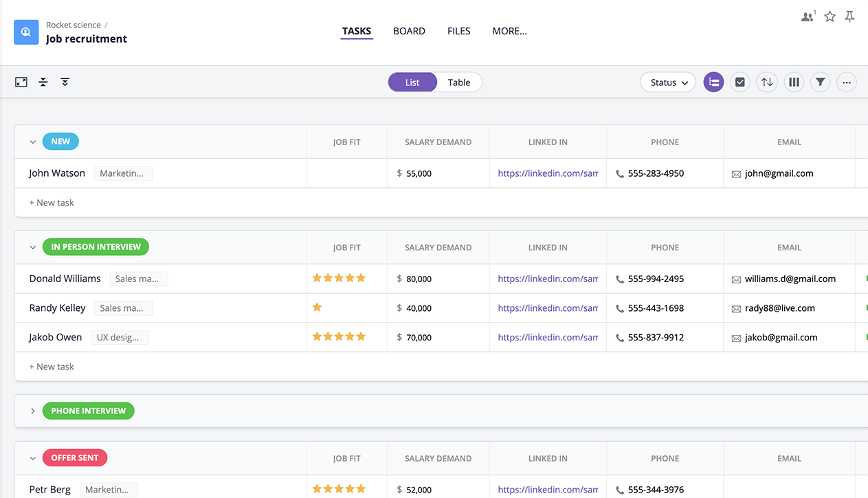Click Randy Kelley's one-star job fit rating
The image size is (868, 498).
coord(317,307)
